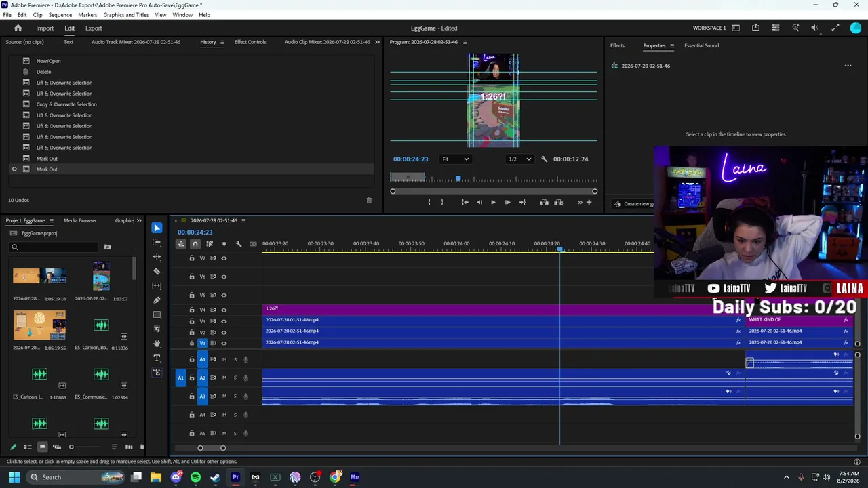Screen dimensions: 868x488
Task: Select the Pen tool
Action: pos(157,300)
